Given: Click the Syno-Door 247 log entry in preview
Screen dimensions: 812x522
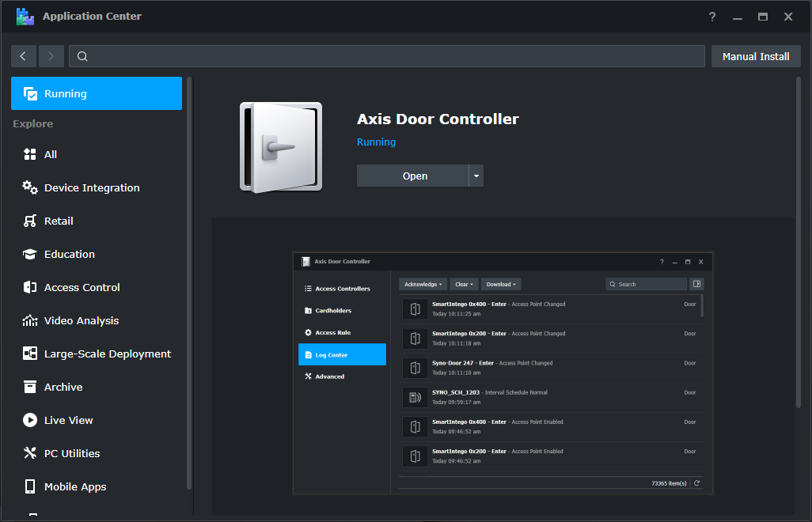Looking at the screenshot, I should tap(551, 368).
